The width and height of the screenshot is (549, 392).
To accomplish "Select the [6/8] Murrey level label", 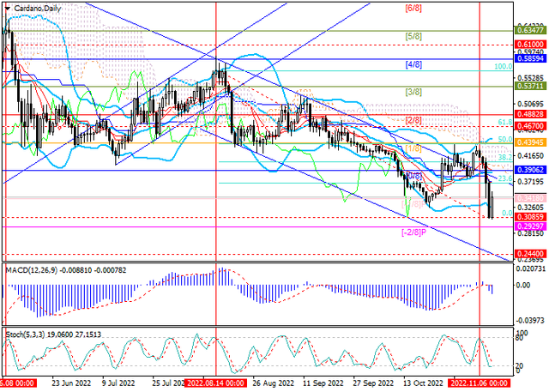I will click(x=413, y=8).
